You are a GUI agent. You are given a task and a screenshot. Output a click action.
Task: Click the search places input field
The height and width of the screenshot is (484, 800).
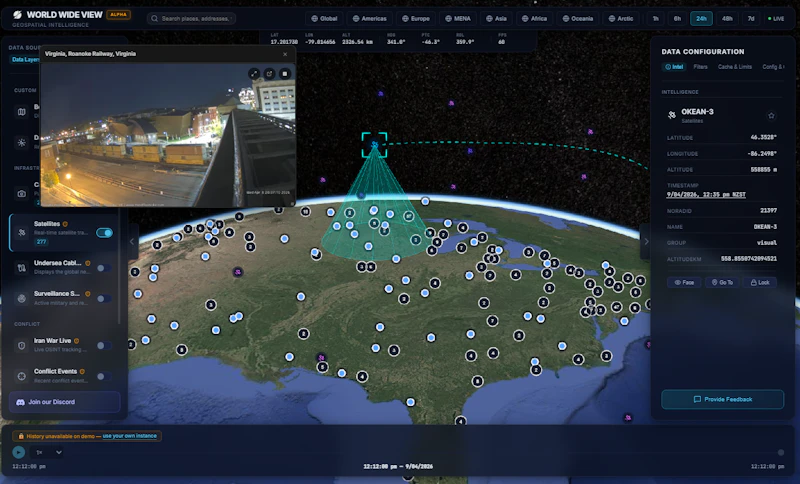191,18
